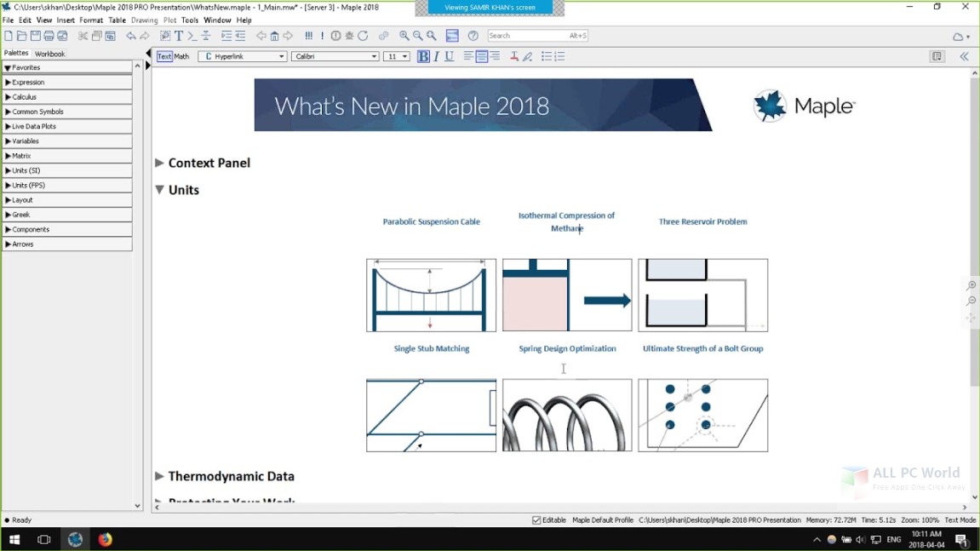Expand the Thermodynamic Data section
This screenshot has height=551, width=980.
tap(159, 476)
